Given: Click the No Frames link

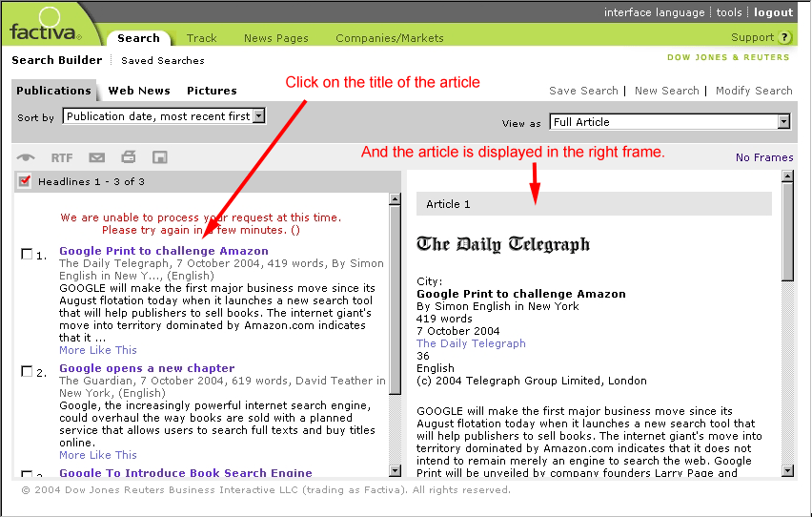Looking at the screenshot, I should (x=764, y=157).
